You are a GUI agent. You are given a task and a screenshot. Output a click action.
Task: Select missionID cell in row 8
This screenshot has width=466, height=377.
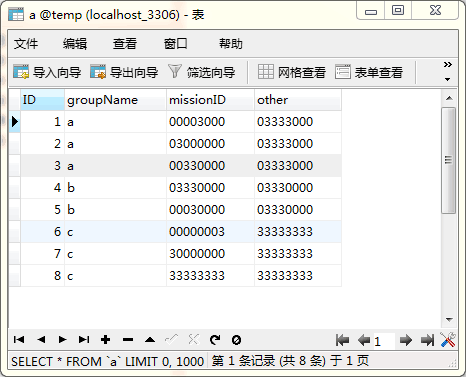pos(210,276)
